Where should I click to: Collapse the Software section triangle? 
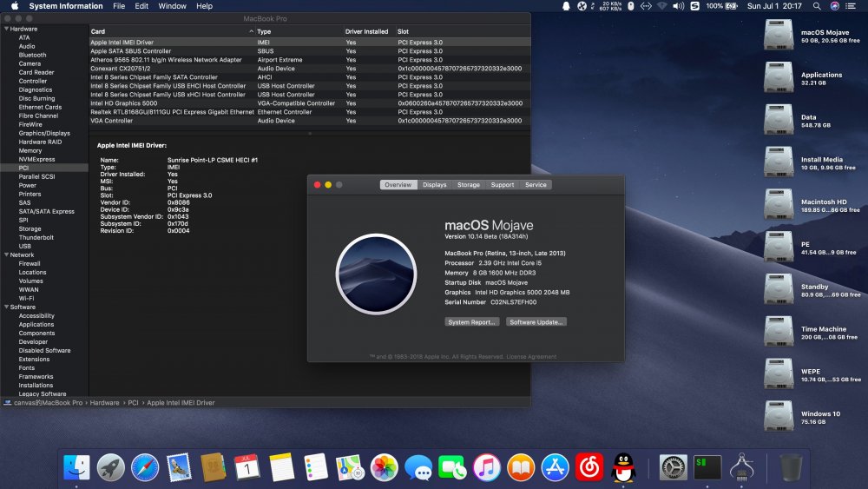[x=6, y=307]
